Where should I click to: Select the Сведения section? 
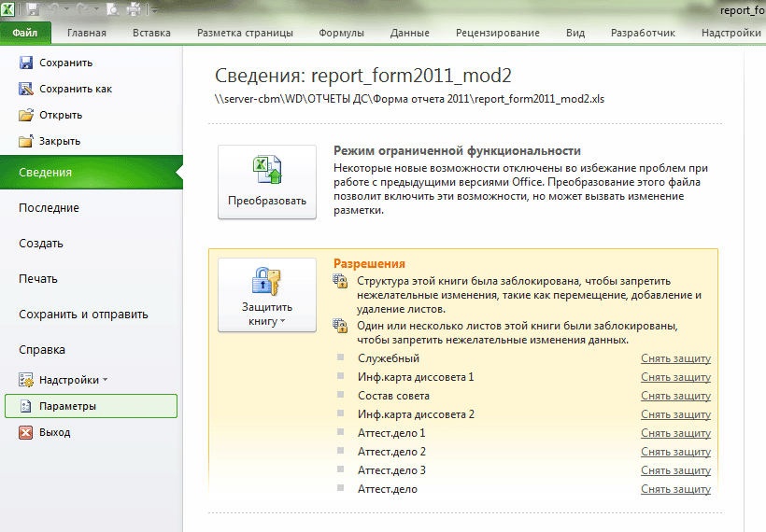(92, 173)
